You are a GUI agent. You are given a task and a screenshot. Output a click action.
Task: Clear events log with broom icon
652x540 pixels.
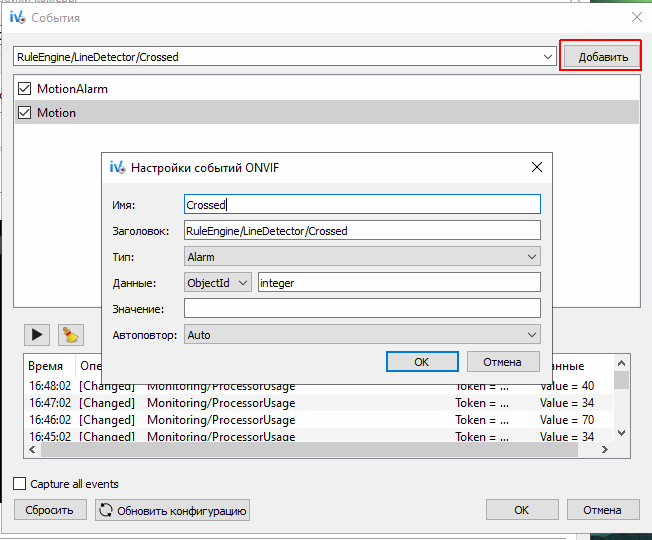[71, 335]
